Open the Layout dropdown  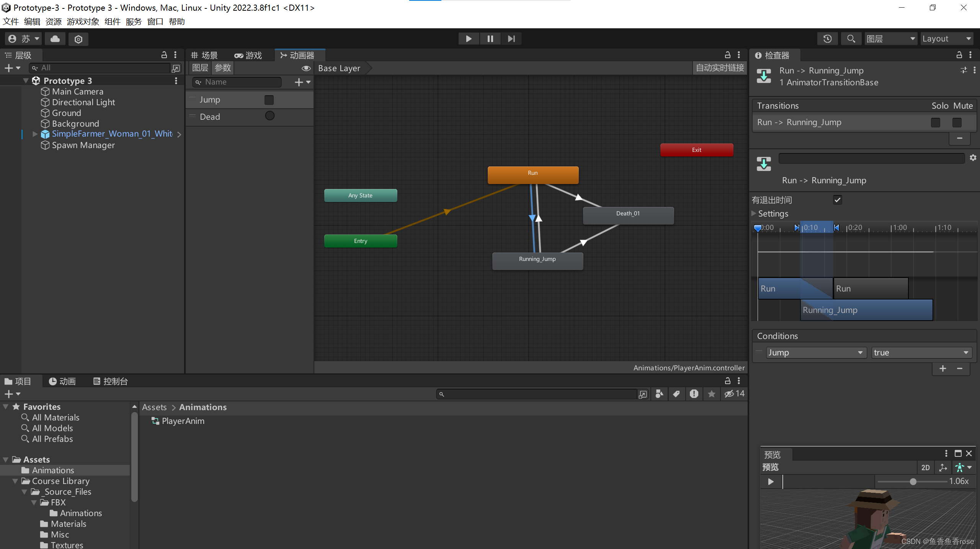(946, 39)
